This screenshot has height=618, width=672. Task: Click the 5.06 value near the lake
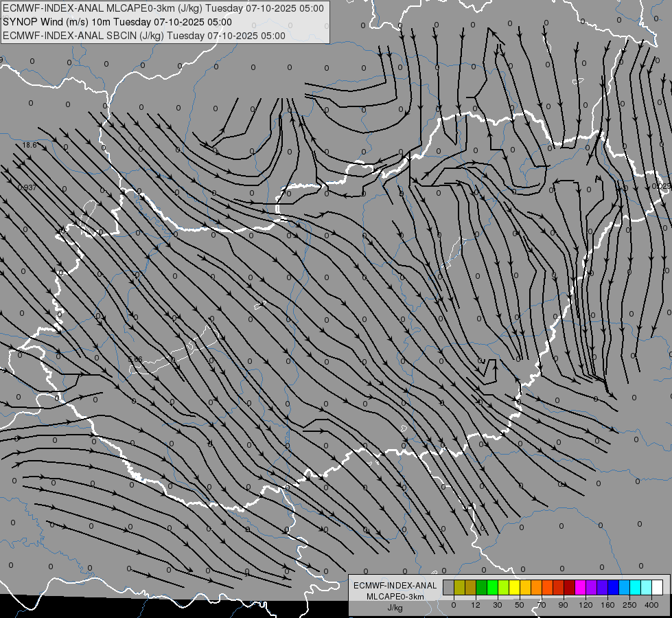point(135,359)
